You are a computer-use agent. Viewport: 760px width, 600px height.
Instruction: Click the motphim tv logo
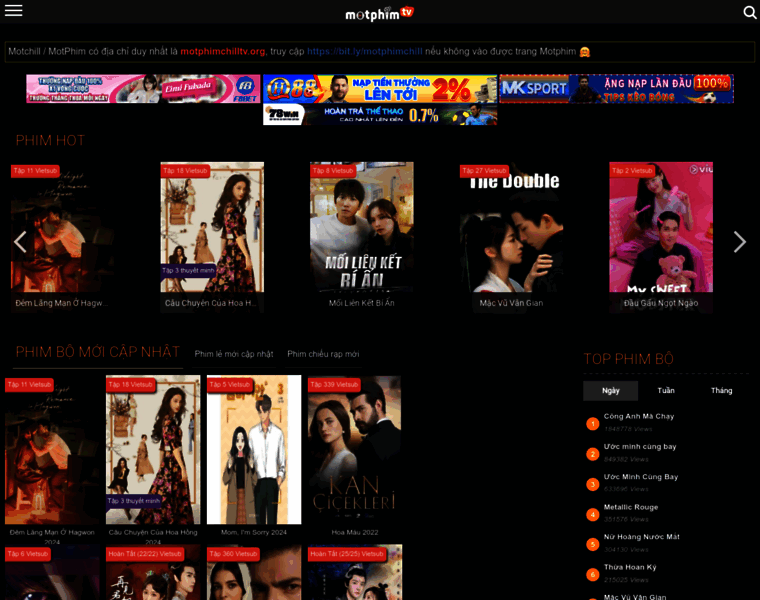tap(380, 14)
